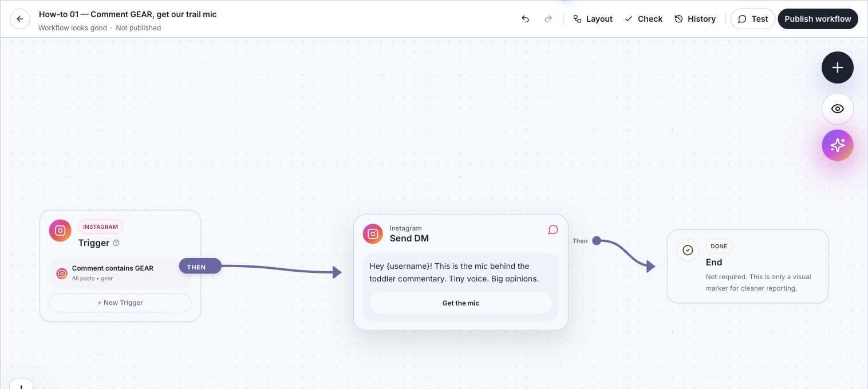Screen dimensions: 868x389
Task: Click the small Instagram icon beside Comment contains GEAR
Action: click(62, 273)
